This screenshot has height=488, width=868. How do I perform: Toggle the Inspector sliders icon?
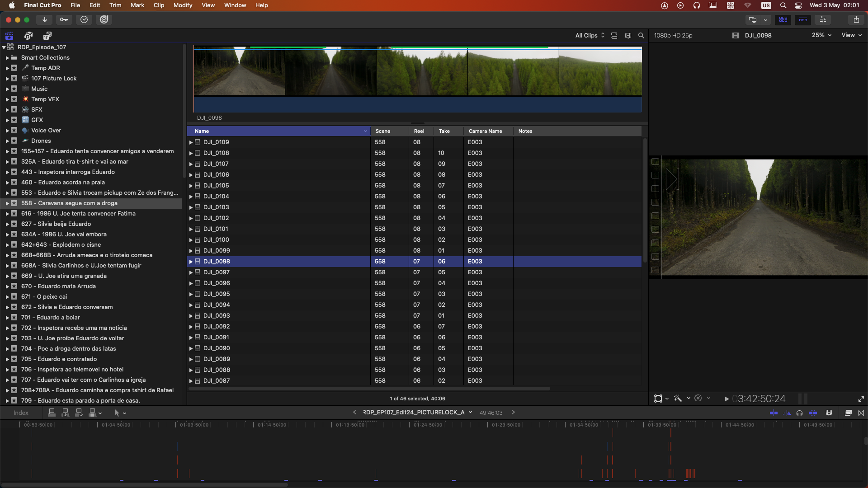tap(823, 19)
